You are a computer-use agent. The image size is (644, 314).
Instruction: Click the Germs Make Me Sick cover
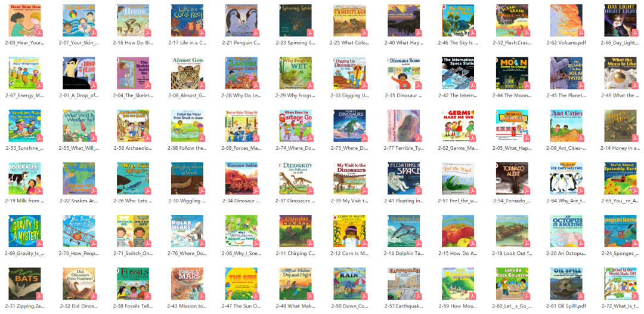[458, 126]
